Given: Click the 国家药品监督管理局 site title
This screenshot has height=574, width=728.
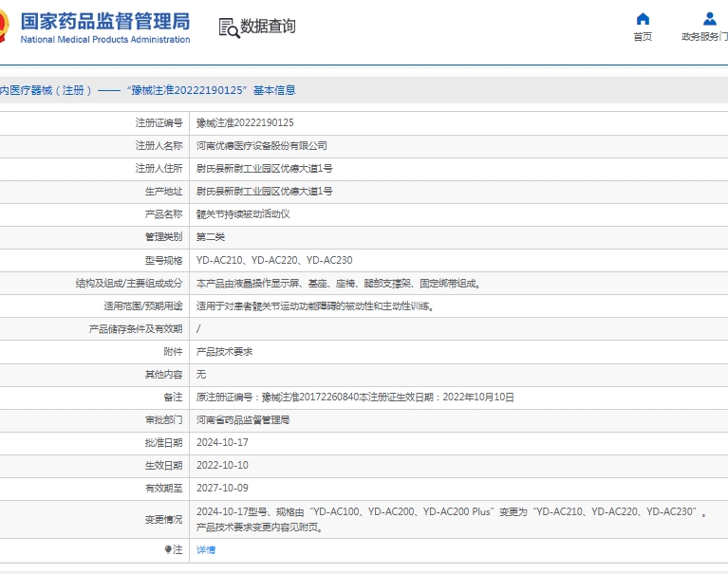Looking at the screenshot, I should [x=104, y=21].
